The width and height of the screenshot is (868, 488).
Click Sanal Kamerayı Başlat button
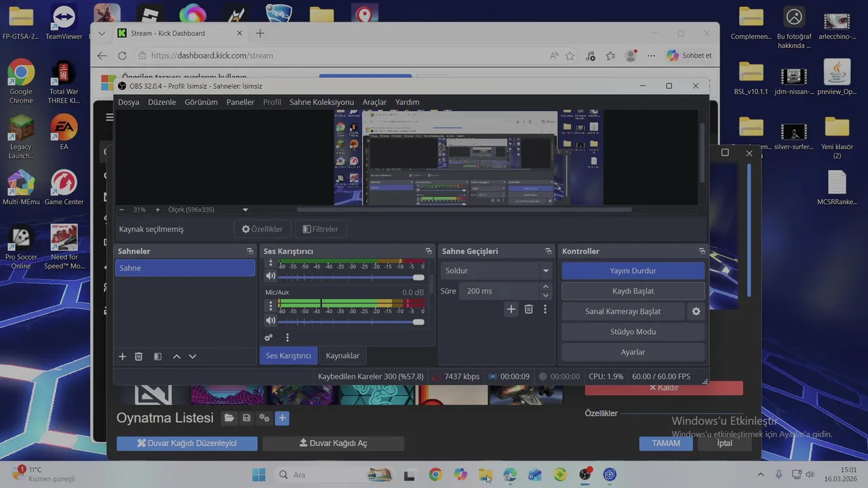pos(623,312)
